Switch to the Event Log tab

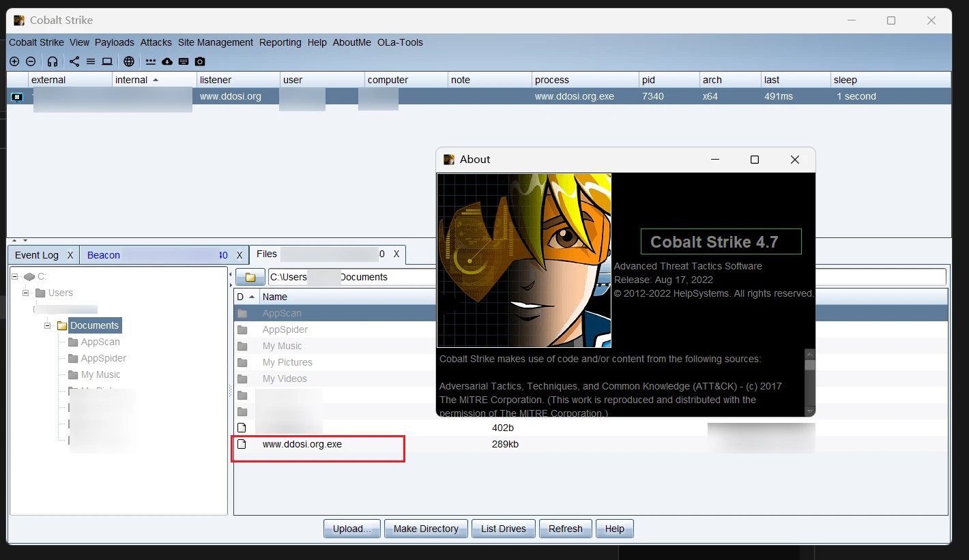37,255
